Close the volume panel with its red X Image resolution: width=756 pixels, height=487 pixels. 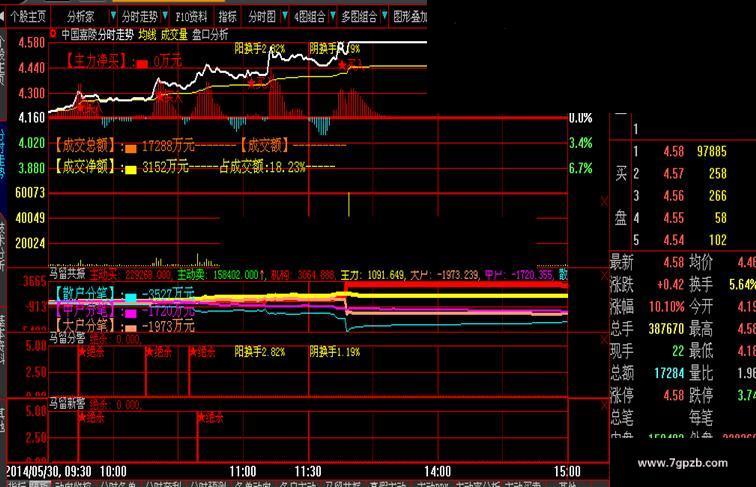(604, 201)
